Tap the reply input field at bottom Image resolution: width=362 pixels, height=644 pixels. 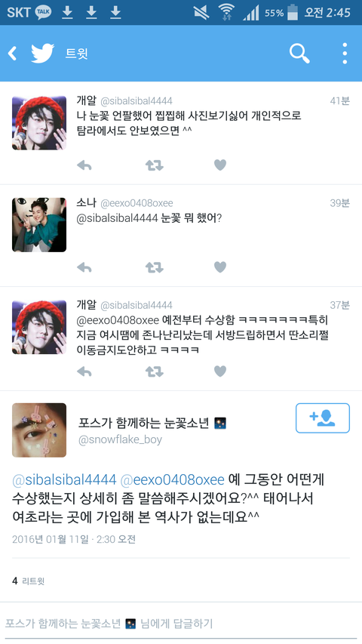(x=181, y=624)
